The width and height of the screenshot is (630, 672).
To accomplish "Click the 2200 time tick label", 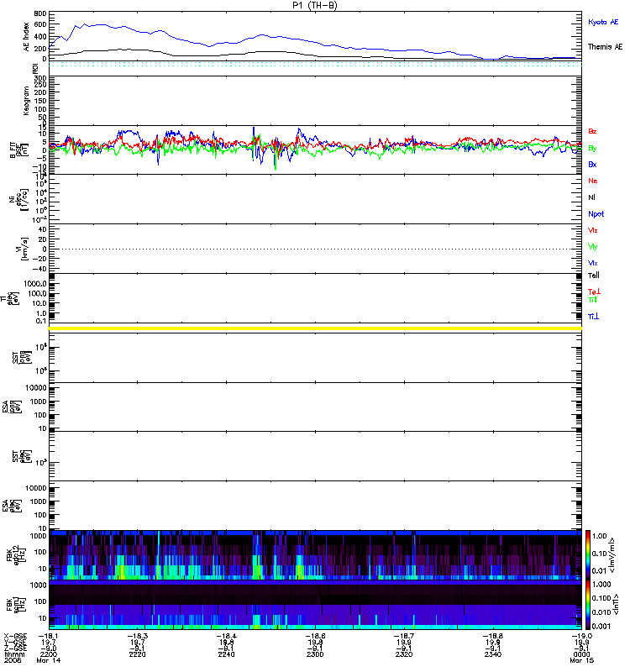I will [49, 654].
